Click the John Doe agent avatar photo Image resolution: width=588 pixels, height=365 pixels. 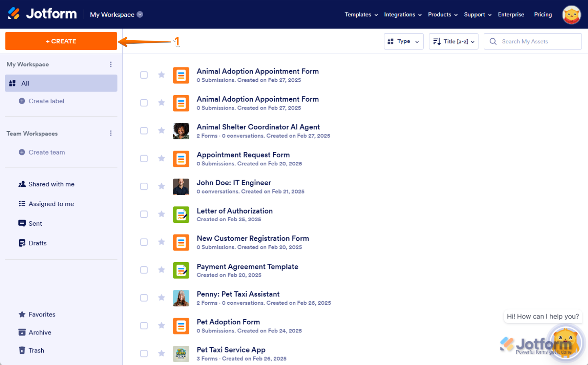point(181,187)
